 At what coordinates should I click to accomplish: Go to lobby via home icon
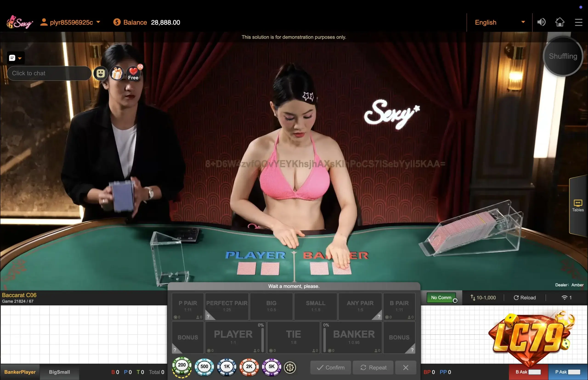(x=560, y=22)
